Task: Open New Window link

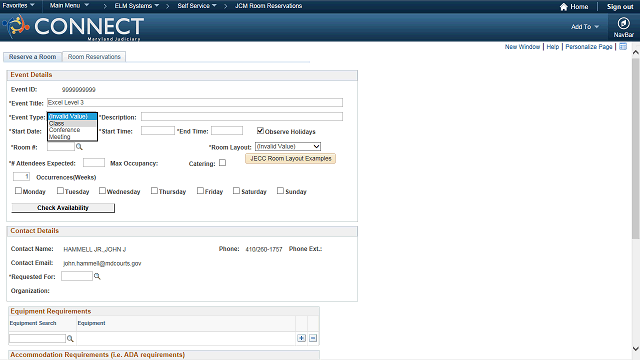Action: tap(522, 47)
